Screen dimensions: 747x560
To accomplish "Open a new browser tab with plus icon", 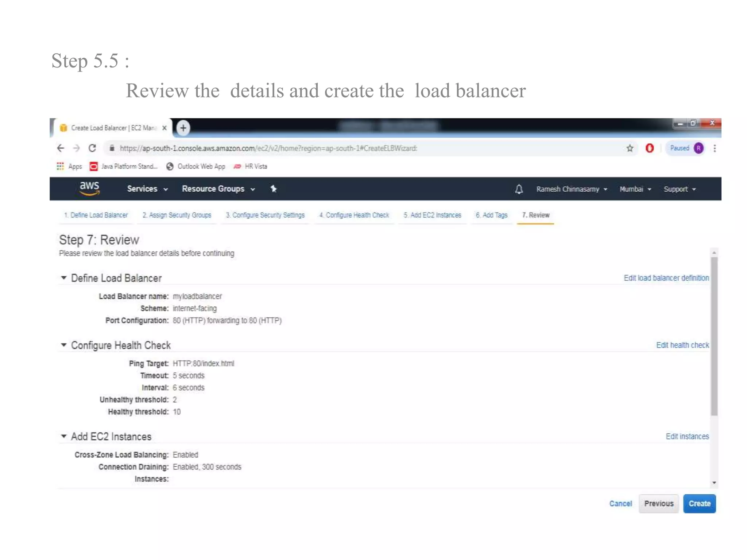I will [x=183, y=128].
